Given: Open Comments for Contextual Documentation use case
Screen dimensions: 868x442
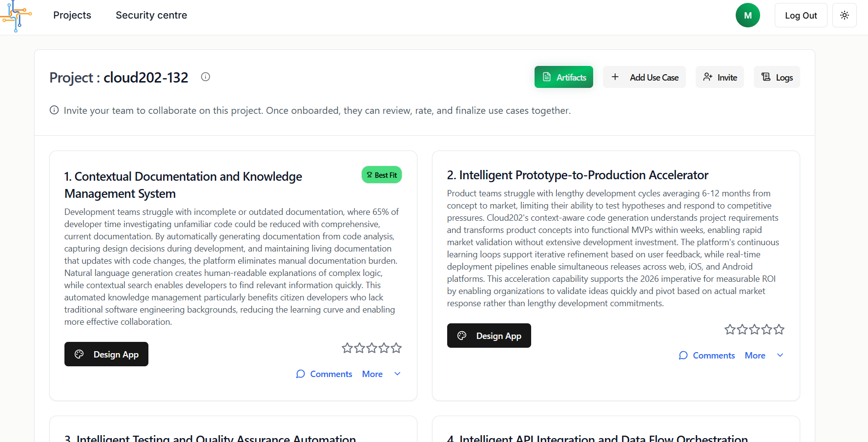Looking at the screenshot, I should (x=324, y=374).
